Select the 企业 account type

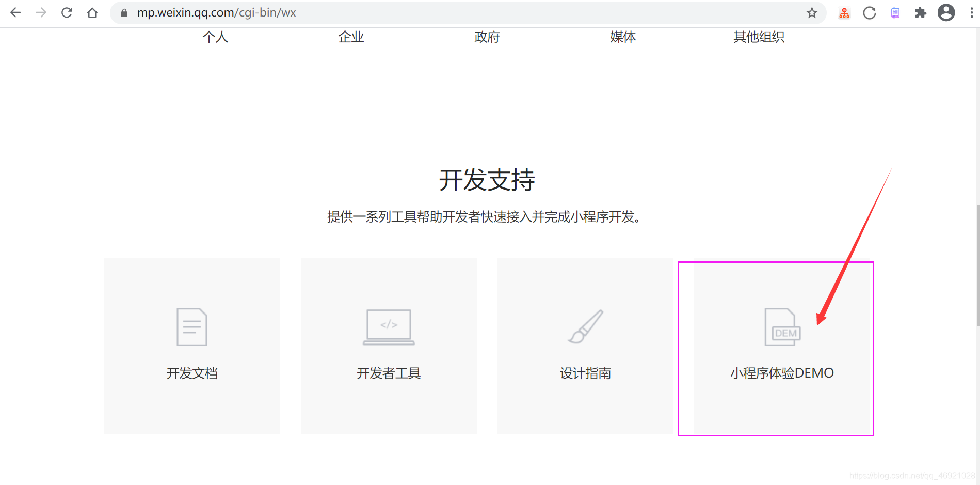[351, 37]
